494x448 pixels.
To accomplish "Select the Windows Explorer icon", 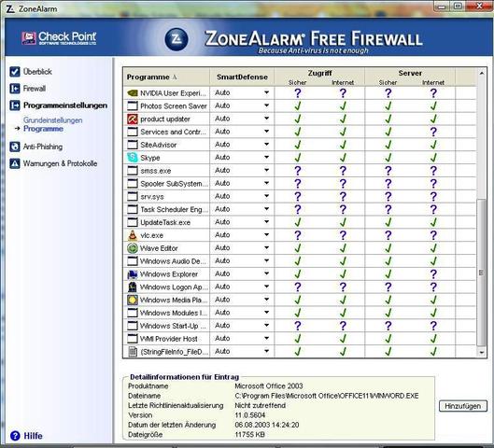I will pyautogui.click(x=133, y=274).
